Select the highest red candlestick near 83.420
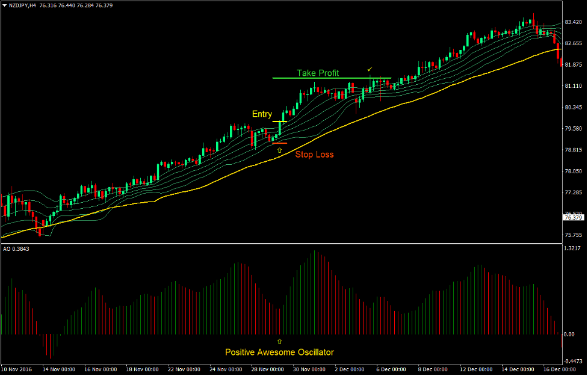 click(x=532, y=24)
